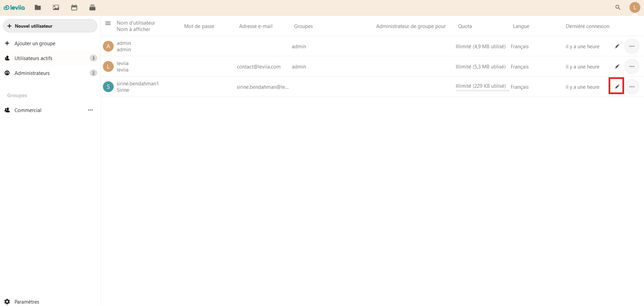This screenshot has width=644, height=306.
Task: Open the Files folder icon in top bar
Action: pos(38,8)
